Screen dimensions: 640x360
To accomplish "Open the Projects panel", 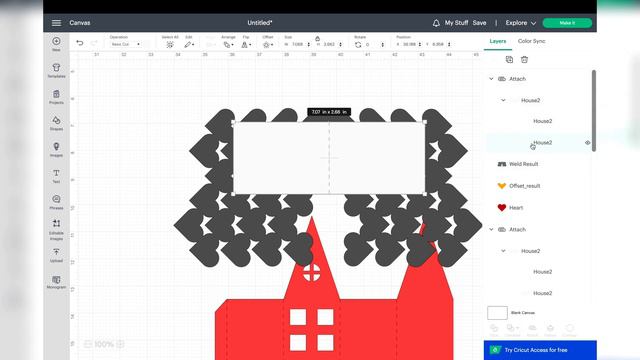I will pyautogui.click(x=56, y=97).
